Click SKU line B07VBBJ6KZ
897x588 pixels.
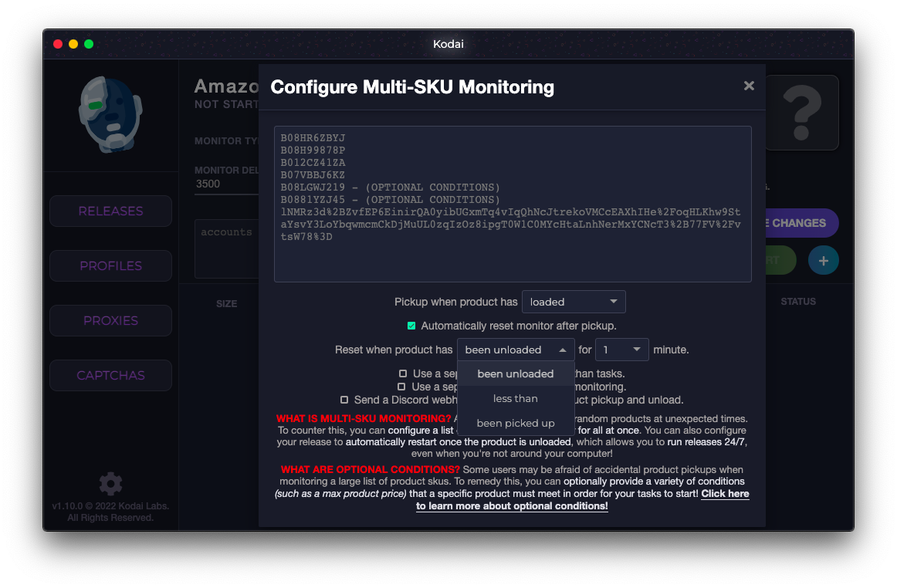[x=313, y=175]
